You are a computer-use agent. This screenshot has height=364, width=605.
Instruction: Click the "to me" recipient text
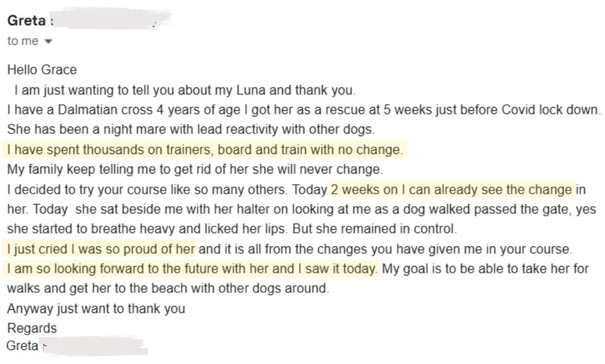(x=22, y=41)
